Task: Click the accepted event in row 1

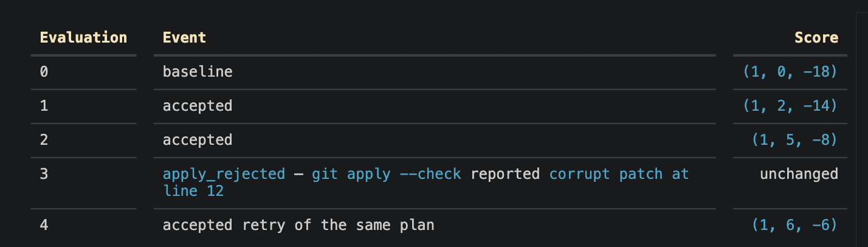Action: click(x=198, y=106)
